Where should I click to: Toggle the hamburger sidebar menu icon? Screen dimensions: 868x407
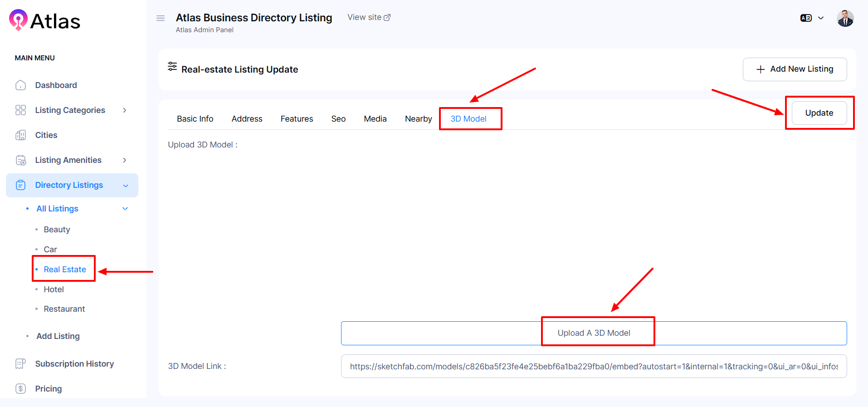(x=161, y=18)
